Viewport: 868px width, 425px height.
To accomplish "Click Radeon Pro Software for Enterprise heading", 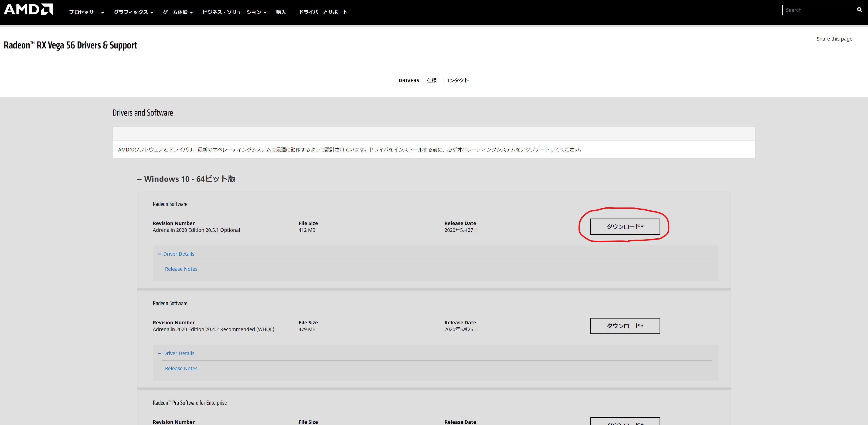I will coord(190,403).
